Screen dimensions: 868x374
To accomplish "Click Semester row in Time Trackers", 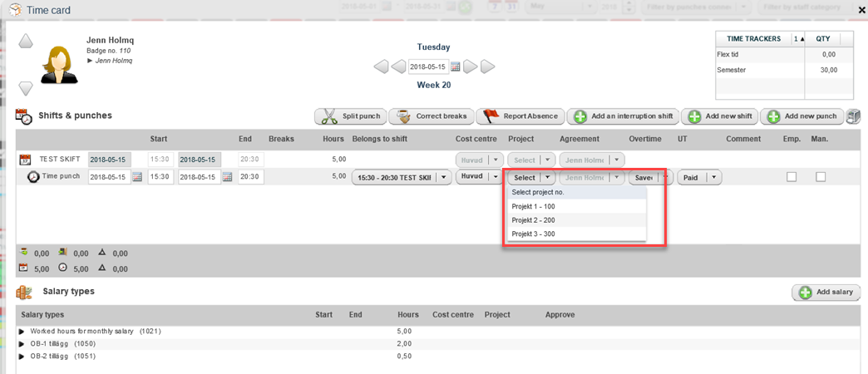I will click(782, 71).
